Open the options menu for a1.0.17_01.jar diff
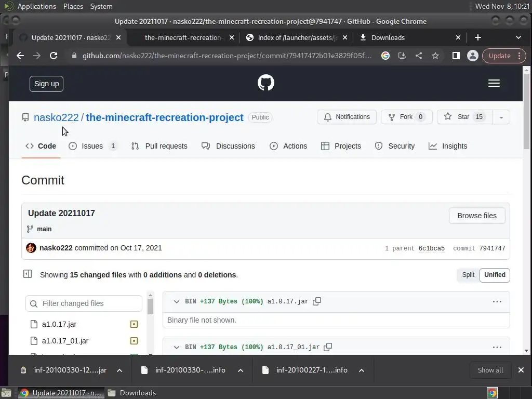The height and width of the screenshot is (399, 532). point(497,347)
